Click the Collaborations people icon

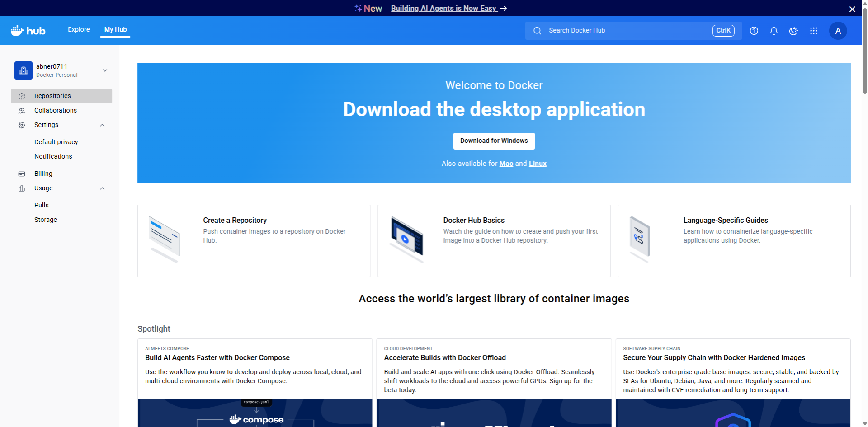coord(22,111)
